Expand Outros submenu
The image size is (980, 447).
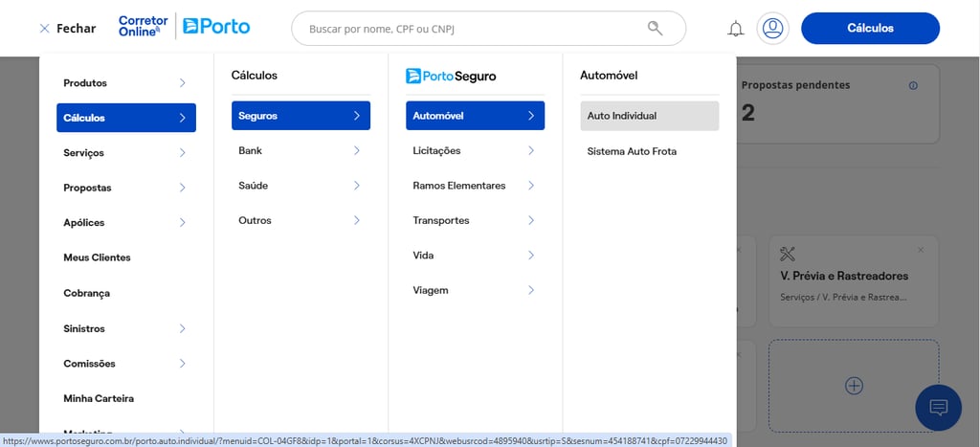point(301,221)
